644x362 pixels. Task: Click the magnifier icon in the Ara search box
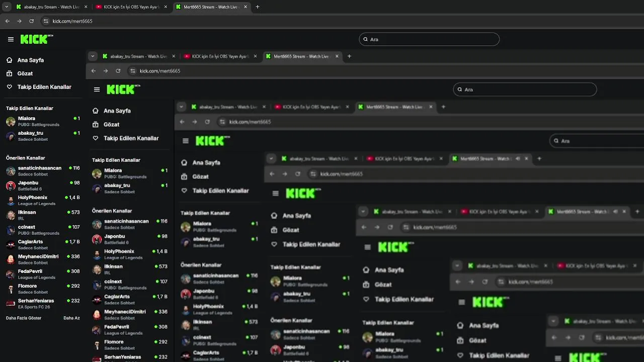coord(366,39)
